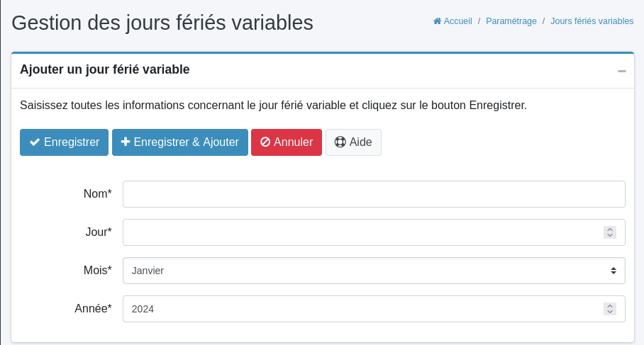Go to Paramétrage in the breadcrumb
This screenshot has width=644, height=345.
(x=511, y=21)
